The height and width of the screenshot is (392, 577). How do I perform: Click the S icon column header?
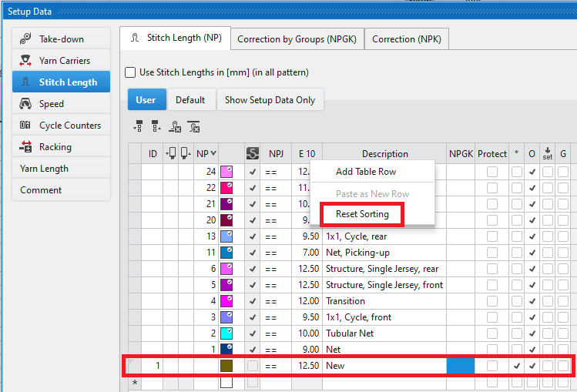click(x=252, y=154)
